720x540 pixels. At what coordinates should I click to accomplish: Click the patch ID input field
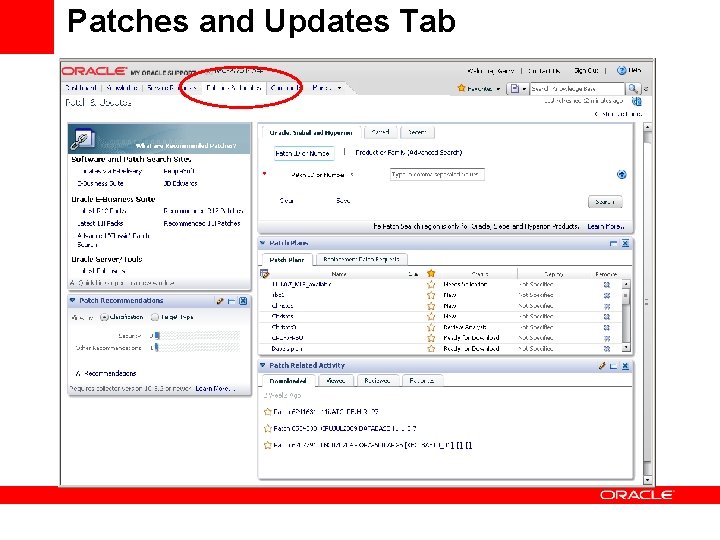pyautogui.click(x=437, y=174)
